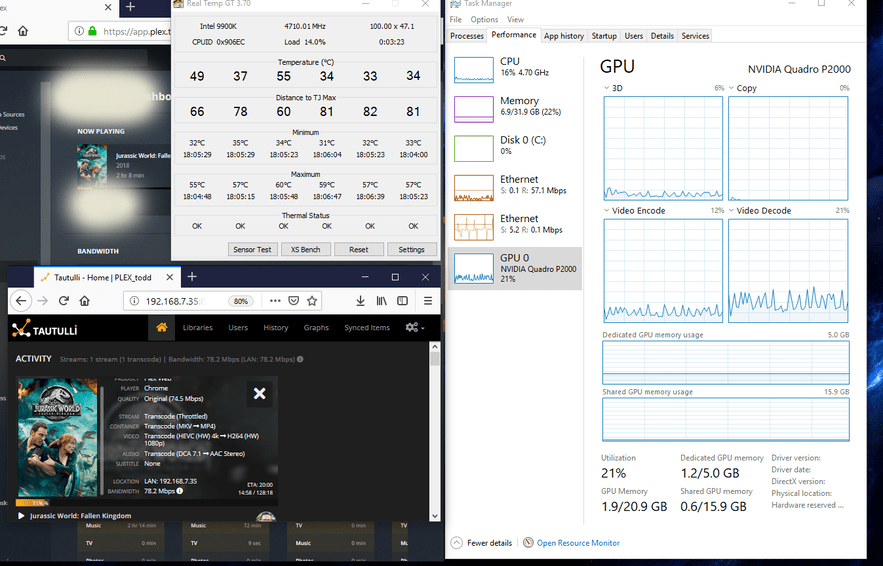883x566 pixels.
Task: Select the Ethernet item sending 5.2 Mbps
Action: pos(515,226)
